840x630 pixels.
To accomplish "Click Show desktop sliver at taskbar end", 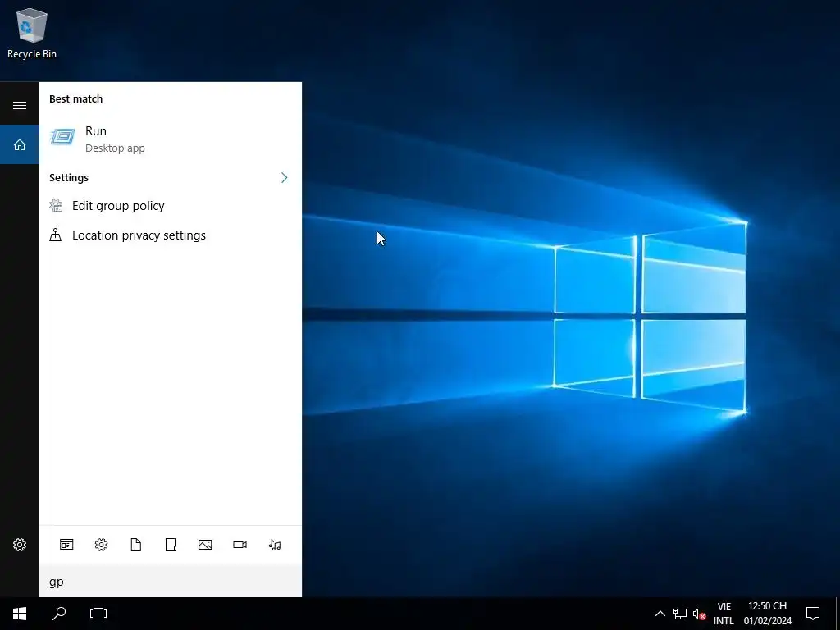I will click(x=838, y=614).
